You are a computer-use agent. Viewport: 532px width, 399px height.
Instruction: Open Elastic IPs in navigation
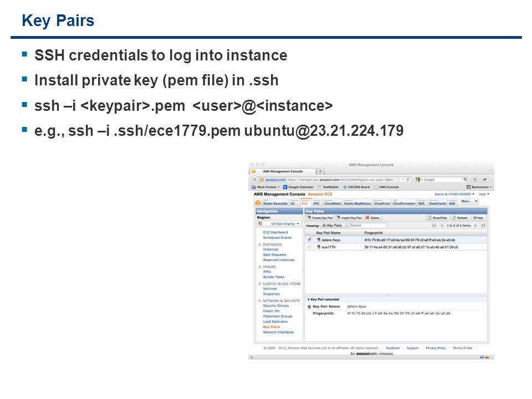(x=271, y=311)
